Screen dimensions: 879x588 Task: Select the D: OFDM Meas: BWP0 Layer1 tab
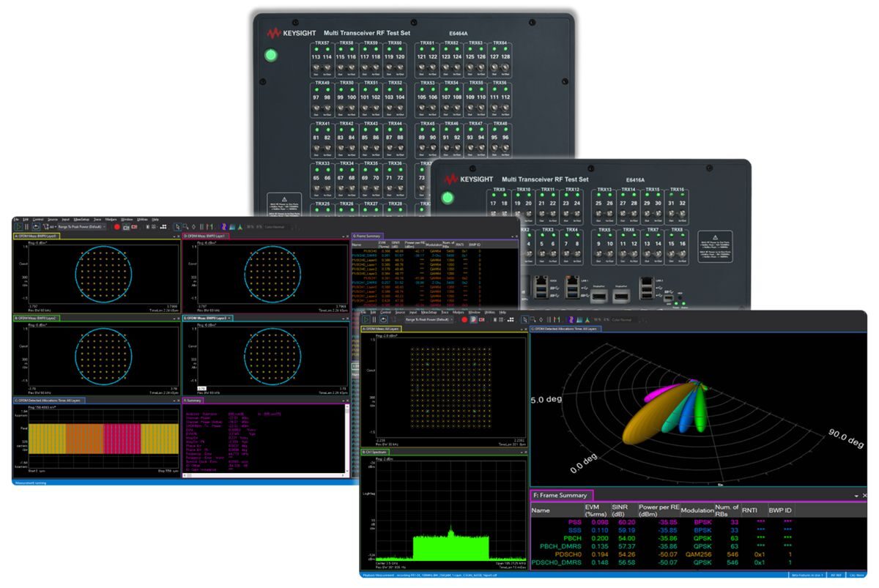click(x=204, y=237)
